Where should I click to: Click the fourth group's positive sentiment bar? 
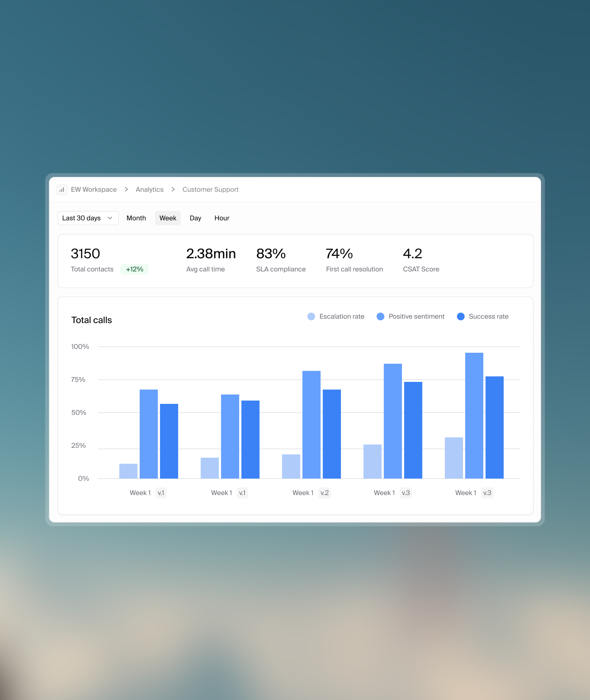pyautogui.click(x=393, y=421)
